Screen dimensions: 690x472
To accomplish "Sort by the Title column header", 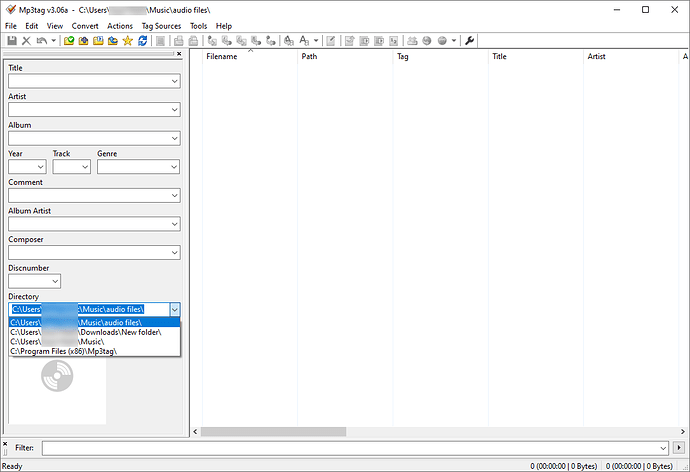I will point(536,56).
